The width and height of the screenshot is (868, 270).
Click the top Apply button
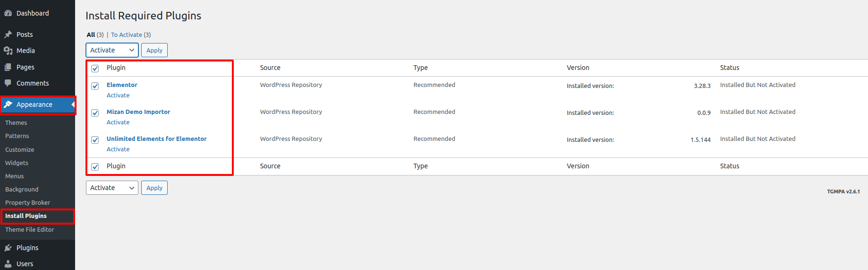tap(154, 50)
